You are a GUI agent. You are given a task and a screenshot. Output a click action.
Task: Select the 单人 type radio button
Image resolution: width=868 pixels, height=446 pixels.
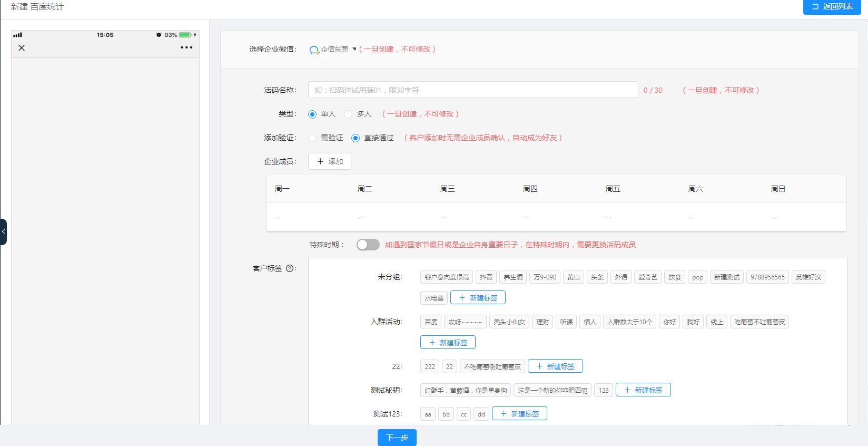click(312, 114)
